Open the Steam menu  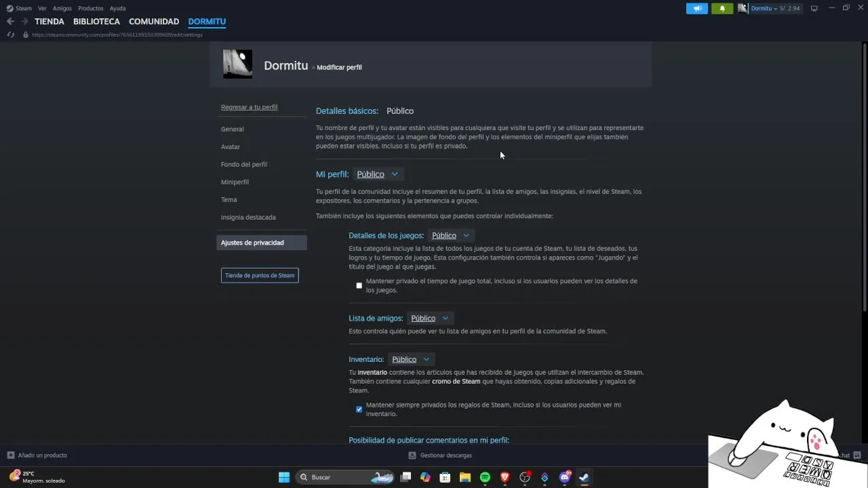pos(24,8)
